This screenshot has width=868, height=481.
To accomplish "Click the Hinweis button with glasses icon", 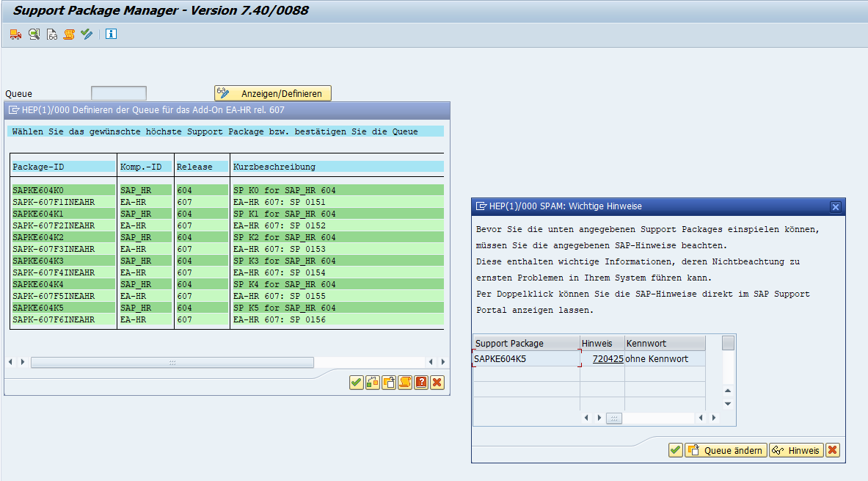I will click(796, 450).
